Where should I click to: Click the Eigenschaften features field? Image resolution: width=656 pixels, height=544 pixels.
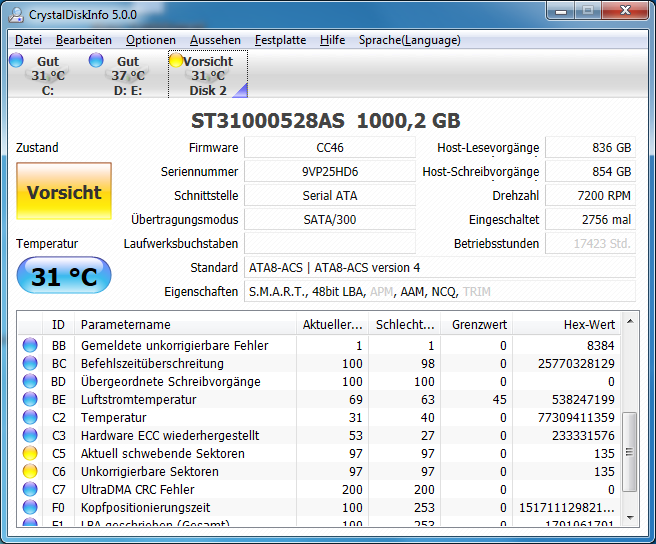(440, 291)
